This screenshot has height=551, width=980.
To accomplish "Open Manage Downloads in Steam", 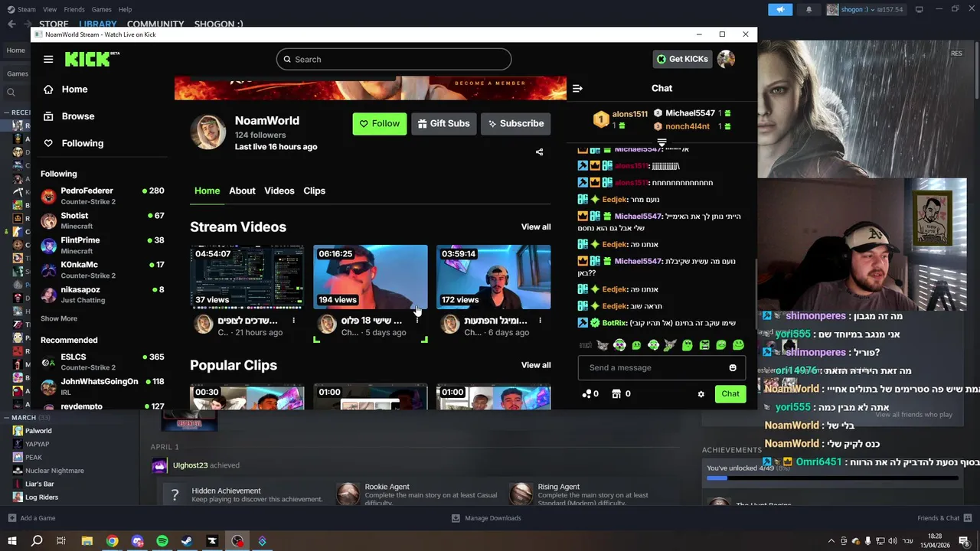I will pyautogui.click(x=486, y=518).
